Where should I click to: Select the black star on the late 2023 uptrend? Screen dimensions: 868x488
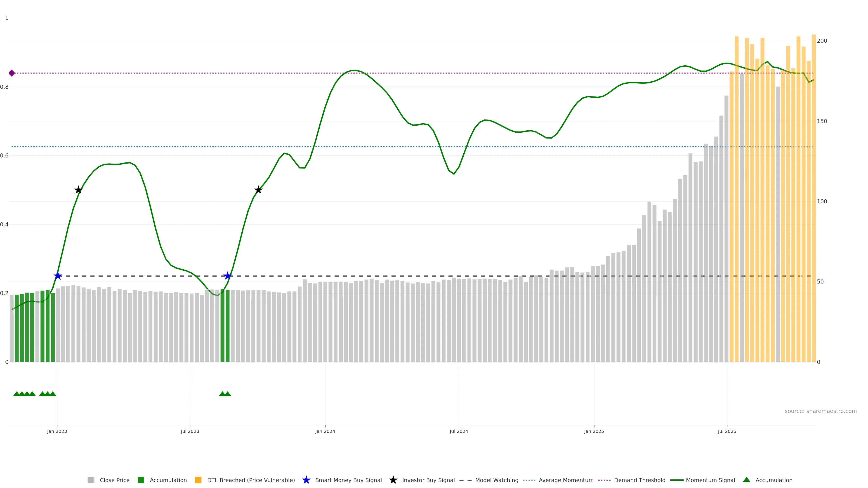(258, 190)
